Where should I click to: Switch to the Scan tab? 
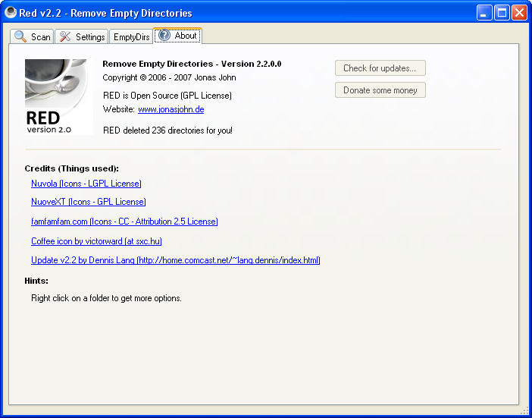click(32, 36)
